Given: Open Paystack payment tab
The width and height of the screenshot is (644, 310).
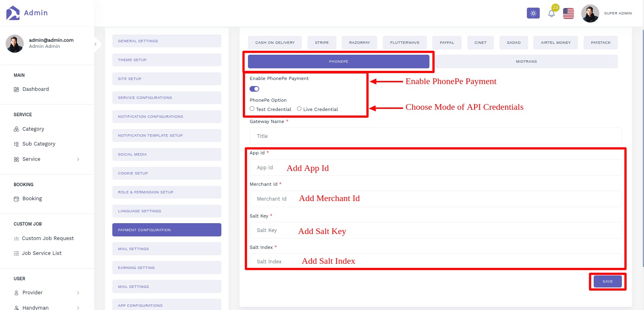Looking at the screenshot, I should click(601, 43).
